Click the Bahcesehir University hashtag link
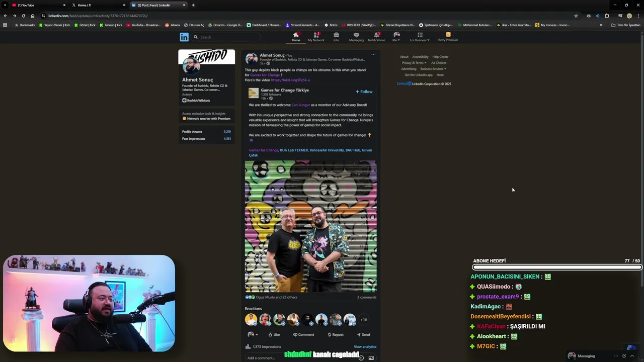Viewport: 644px width, 362px height. 327,150
